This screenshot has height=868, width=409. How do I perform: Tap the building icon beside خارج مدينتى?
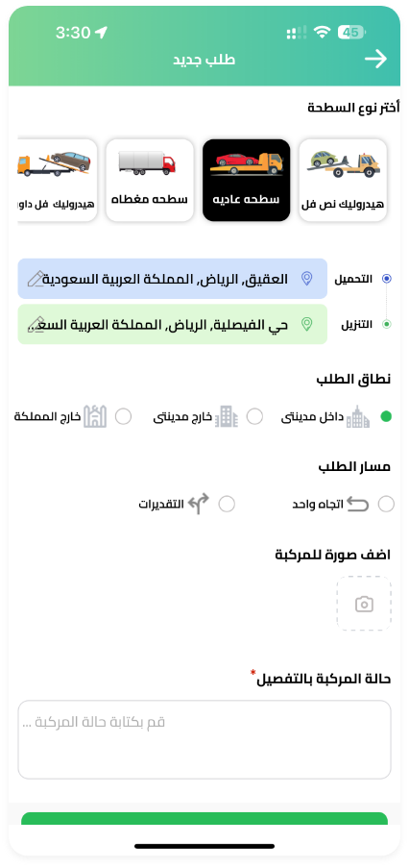click(x=226, y=416)
